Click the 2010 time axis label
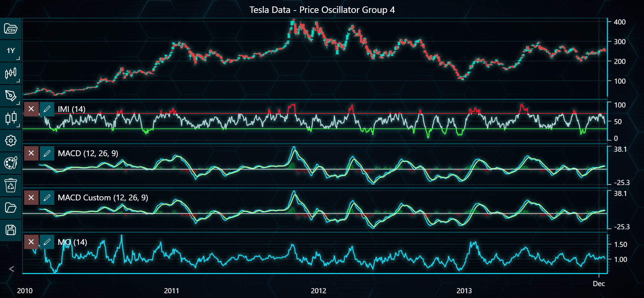The image size is (644, 298). coord(25,291)
